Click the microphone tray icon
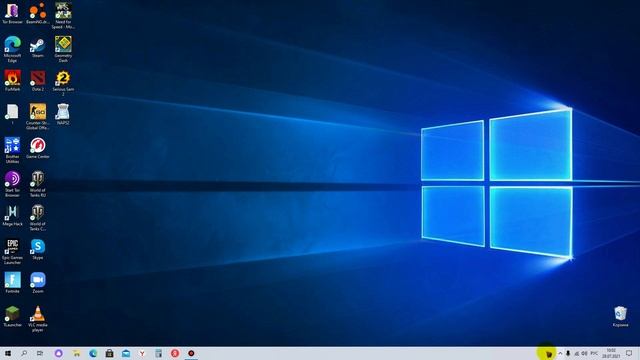Viewport: 640px width, 360px height. pos(568,353)
